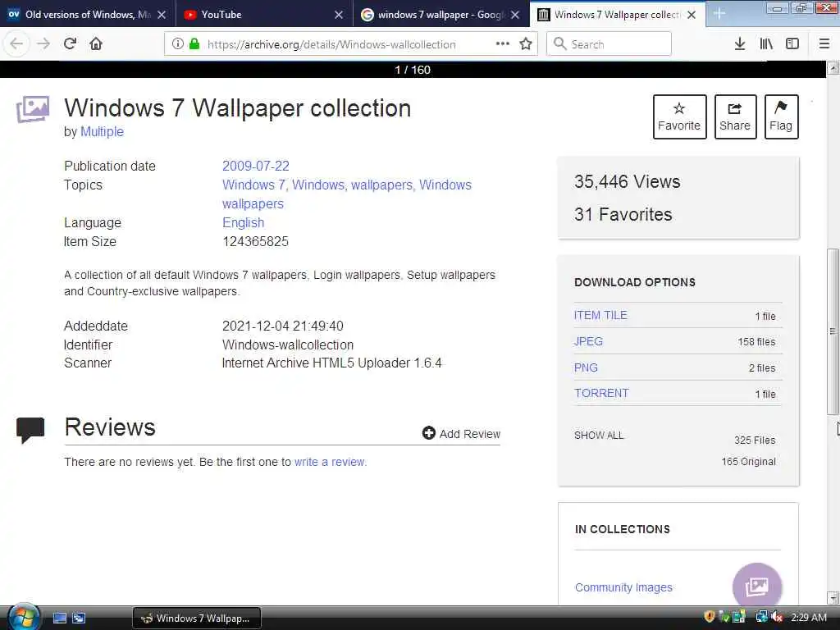Share this archive item
840x630 pixels.
coord(735,116)
